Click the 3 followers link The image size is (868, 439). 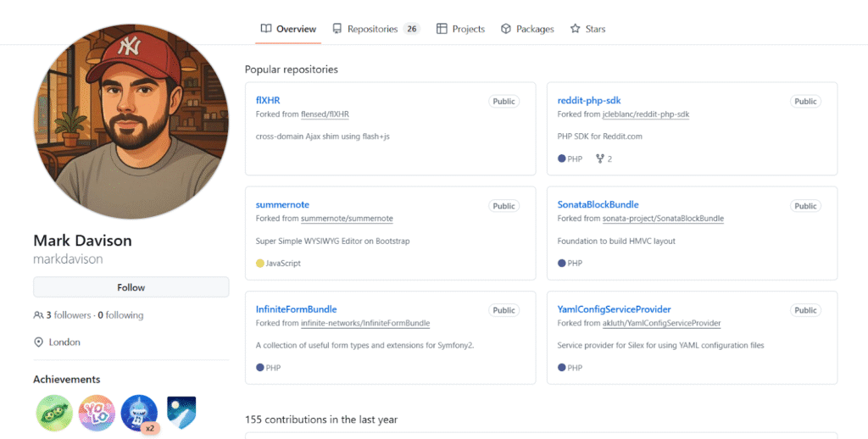[68, 315]
